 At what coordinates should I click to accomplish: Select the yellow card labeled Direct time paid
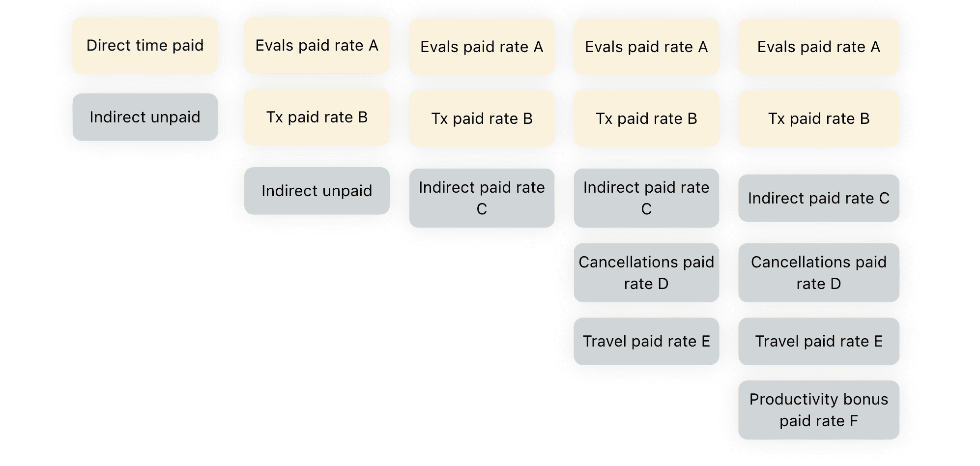point(145,45)
